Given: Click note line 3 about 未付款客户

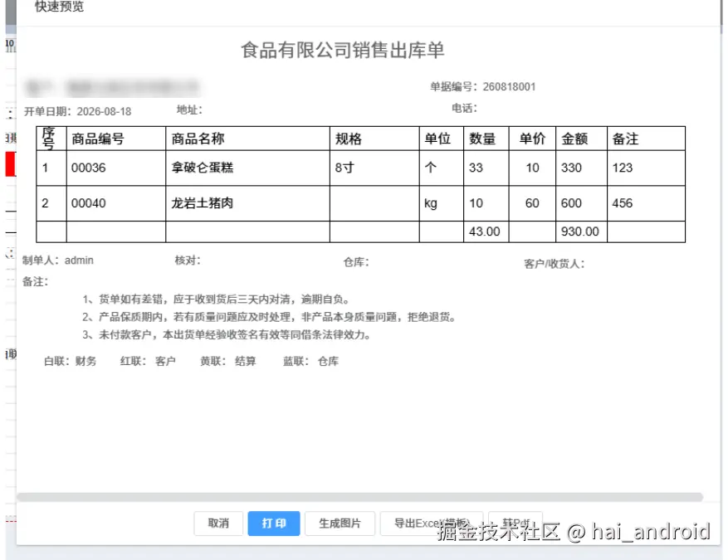Looking at the screenshot, I should point(227,334).
